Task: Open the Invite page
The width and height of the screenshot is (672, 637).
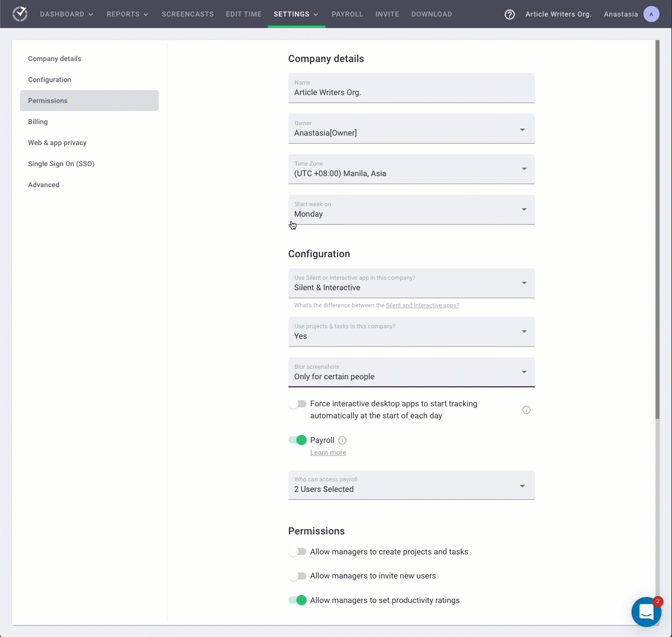Action: (x=387, y=14)
